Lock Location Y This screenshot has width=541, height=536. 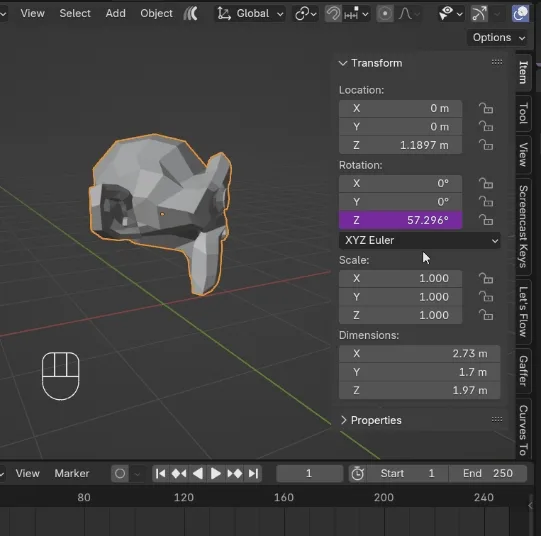pos(486,126)
